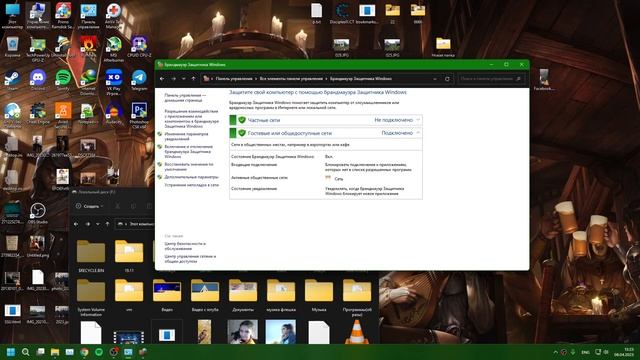
Task: Collapse the 'Гостевые или общедоступные сети' chevron
Action: click(x=418, y=133)
